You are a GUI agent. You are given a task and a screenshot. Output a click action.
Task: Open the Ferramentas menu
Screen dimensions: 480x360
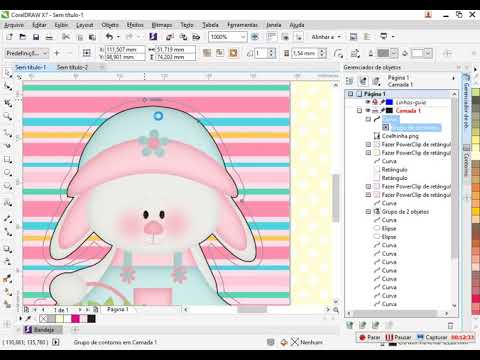click(x=242, y=25)
